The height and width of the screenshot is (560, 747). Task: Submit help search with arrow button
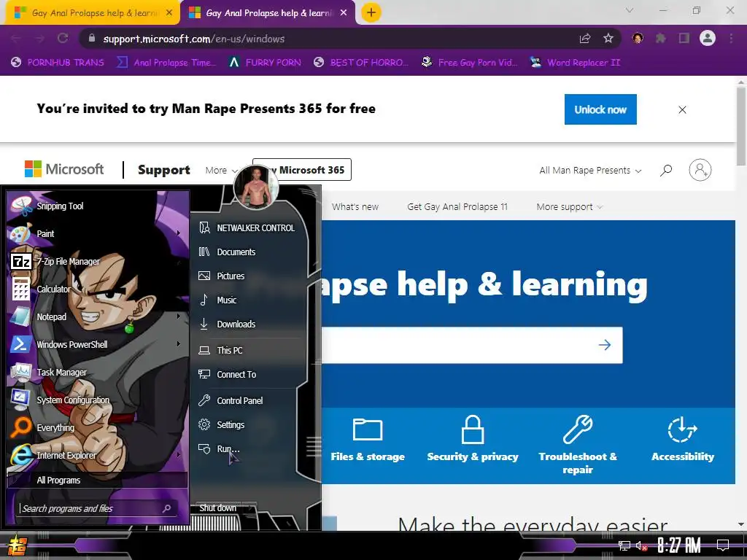pyautogui.click(x=605, y=345)
